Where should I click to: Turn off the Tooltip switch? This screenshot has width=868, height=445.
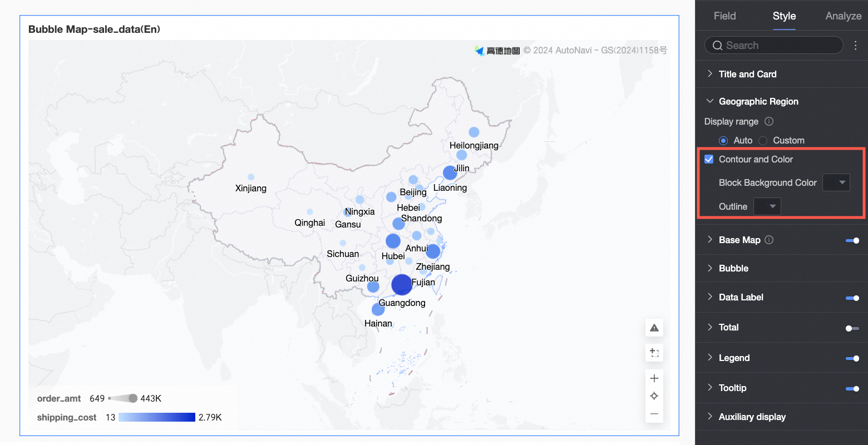(x=852, y=388)
